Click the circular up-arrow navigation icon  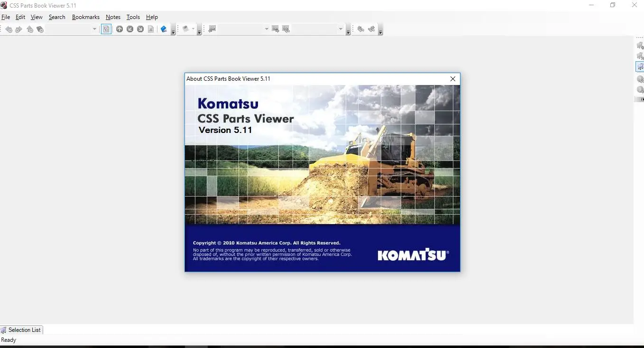click(120, 29)
